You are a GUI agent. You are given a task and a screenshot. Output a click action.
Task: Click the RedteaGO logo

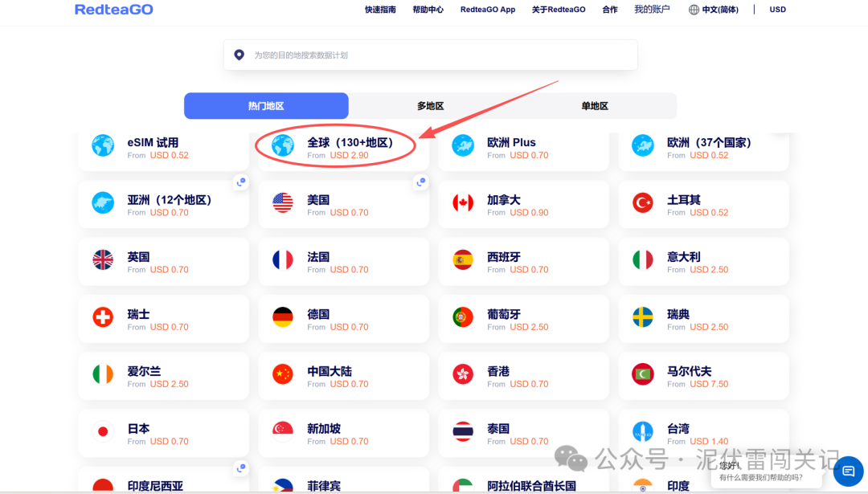[x=113, y=9]
